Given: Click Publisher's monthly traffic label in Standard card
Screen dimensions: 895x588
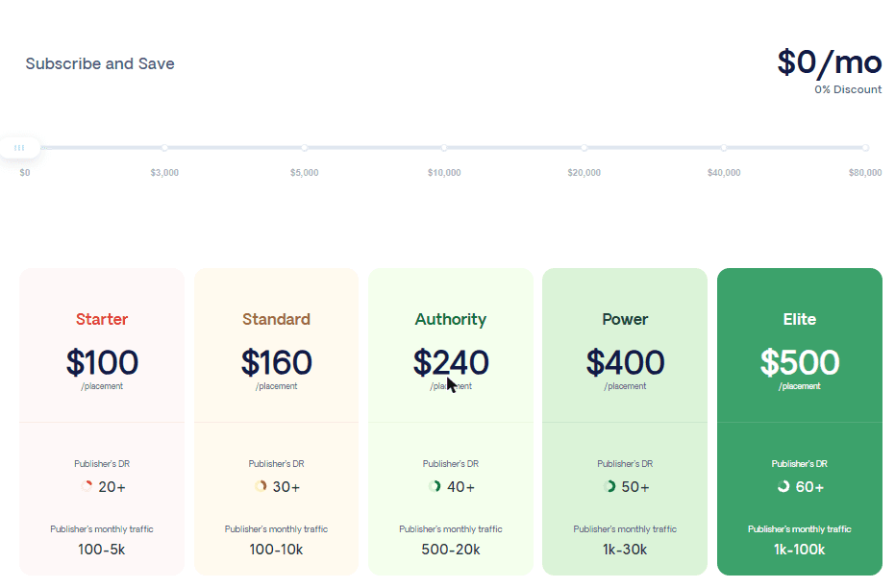Looking at the screenshot, I should point(276,529).
